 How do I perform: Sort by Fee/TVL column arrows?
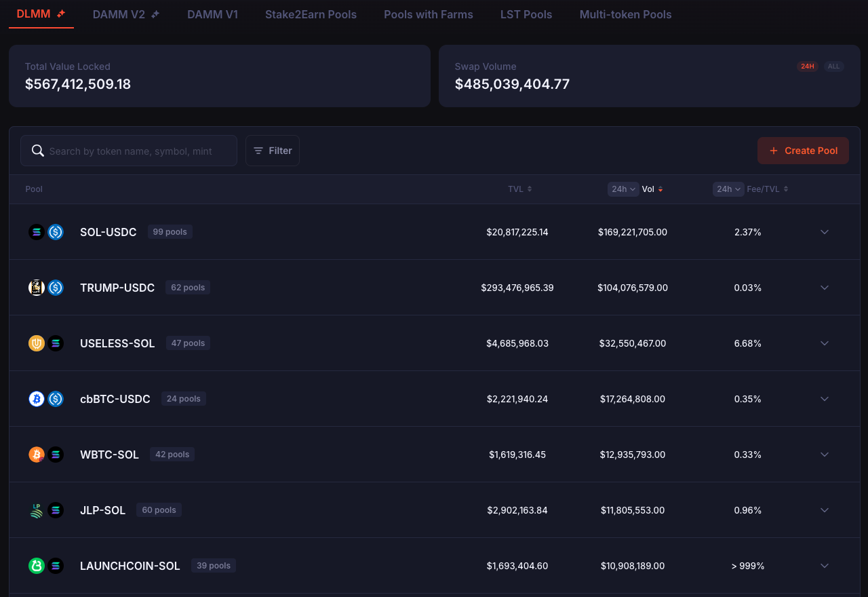pos(786,189)
